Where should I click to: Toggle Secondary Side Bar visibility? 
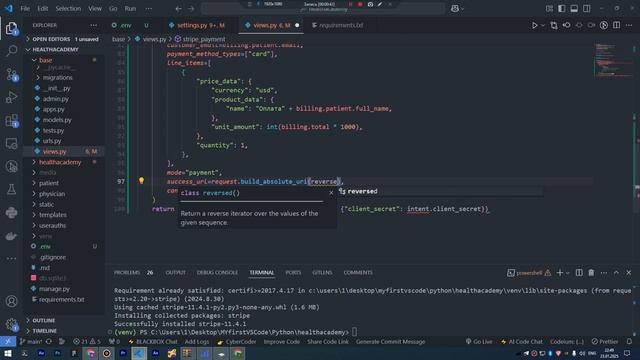point(587,8)
